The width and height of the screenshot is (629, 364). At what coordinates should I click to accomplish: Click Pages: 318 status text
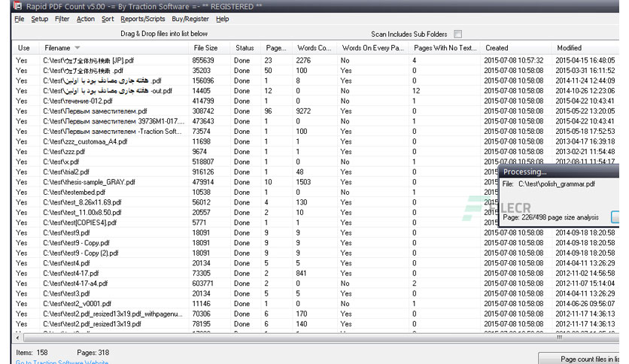[93, 353]
